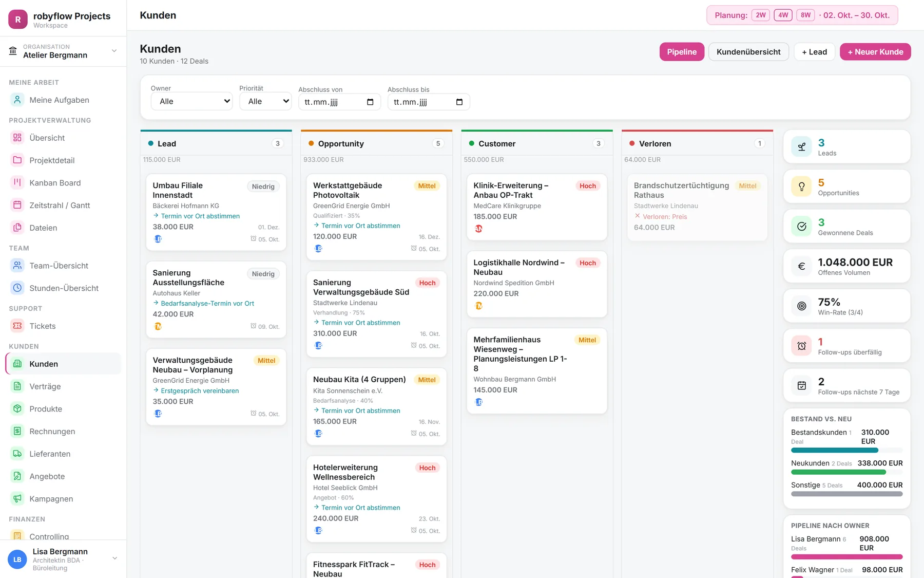Click the Abschluss von date field

pyautogui.click(x=339, y=102)
